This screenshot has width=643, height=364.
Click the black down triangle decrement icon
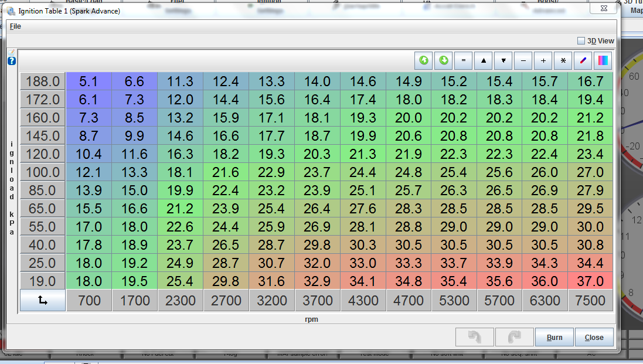[503, 60]
